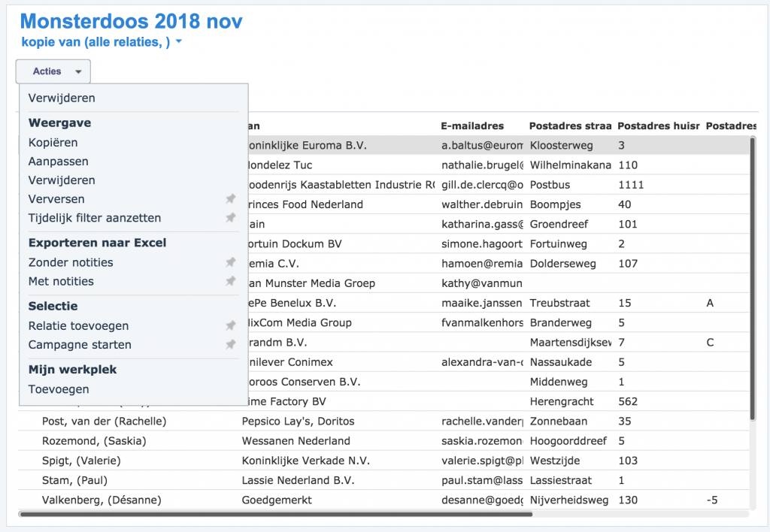
Task: Open the Monsterdoos 2018 nov title link
Action: (x=132, y=21)
